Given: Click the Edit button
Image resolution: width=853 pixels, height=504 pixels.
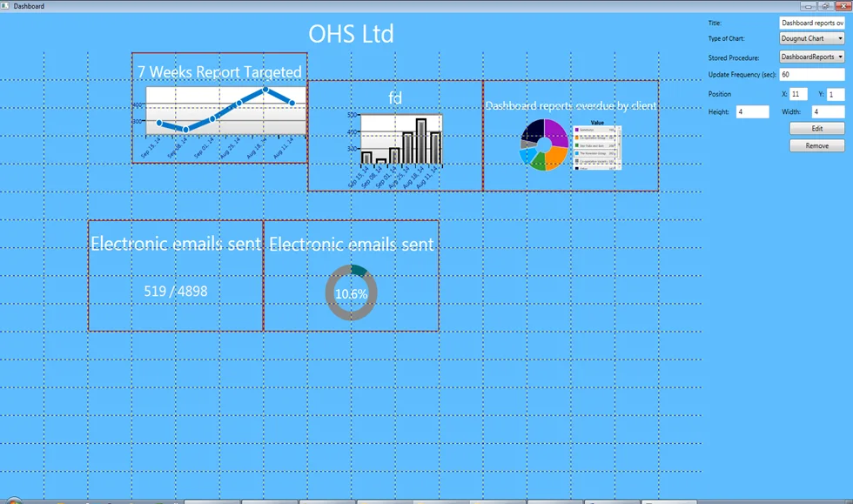Looking at the screenshot, I should 816,129.
